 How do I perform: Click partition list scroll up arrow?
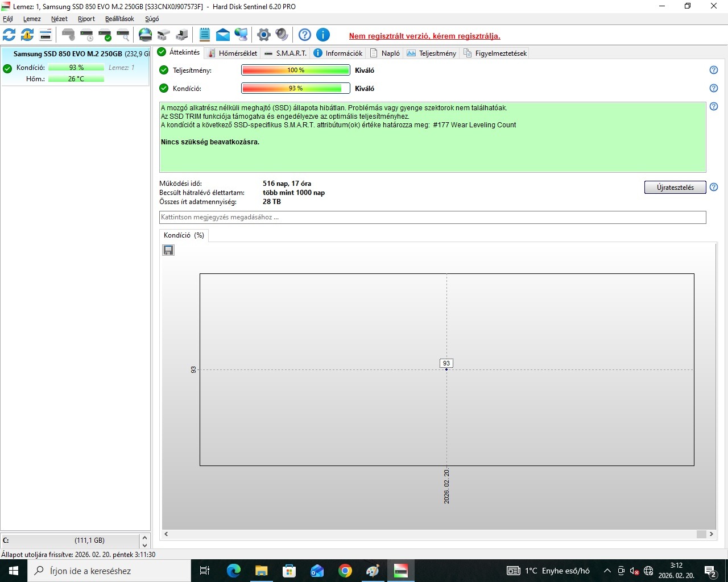144,537
